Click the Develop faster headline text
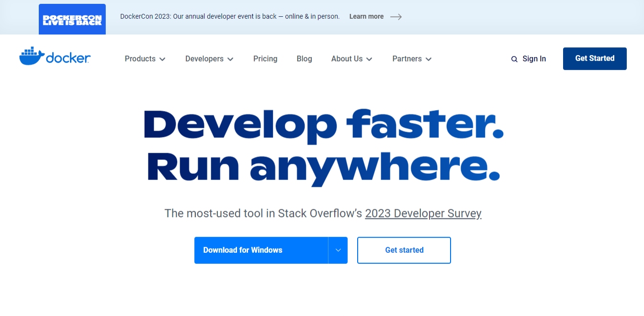 [324, 125]
